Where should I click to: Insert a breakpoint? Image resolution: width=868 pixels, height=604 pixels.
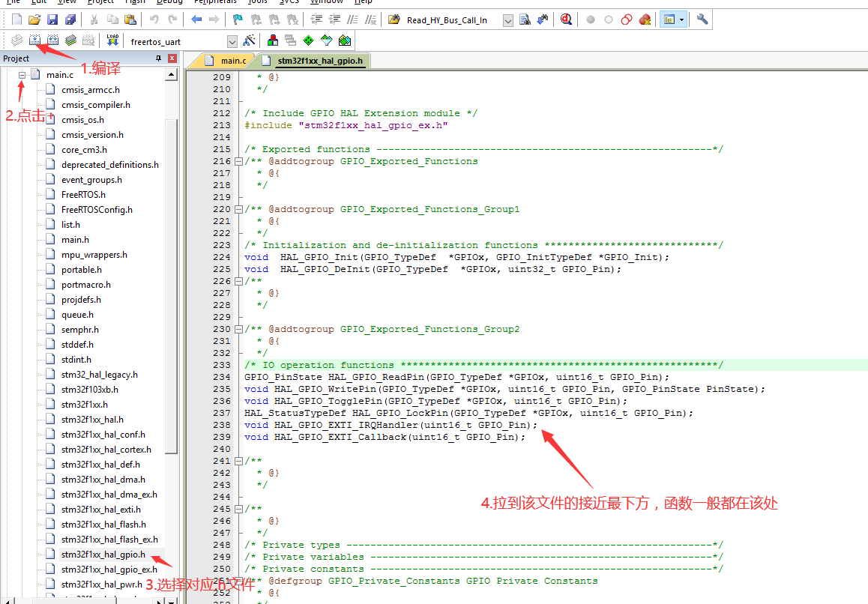591,20
